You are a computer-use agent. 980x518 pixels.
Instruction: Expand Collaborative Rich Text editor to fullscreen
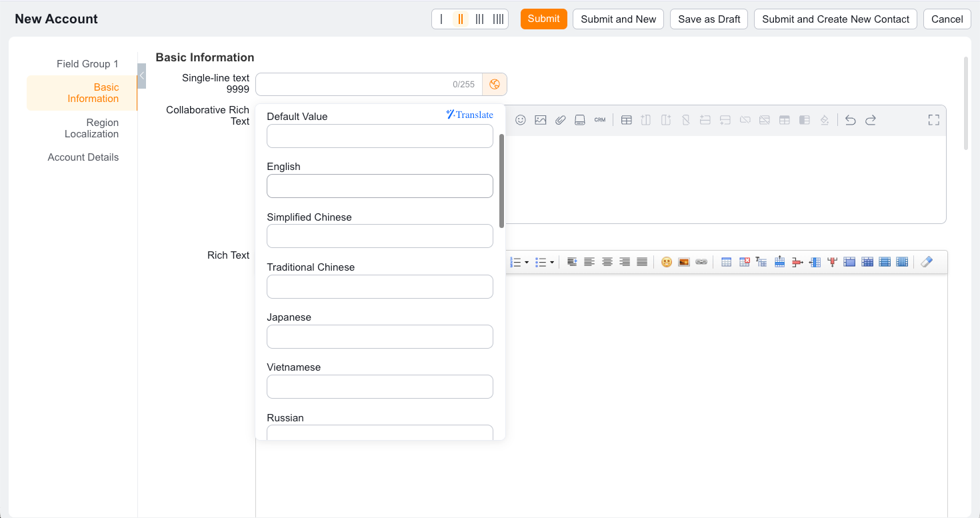coord(934,120)
